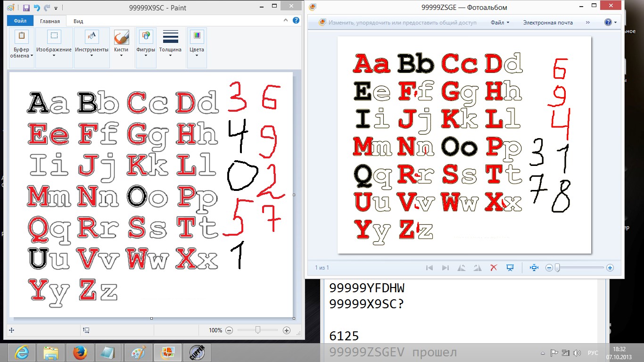
Task: Open Internet Explorer from the taskbar
Action: (22, 353)
